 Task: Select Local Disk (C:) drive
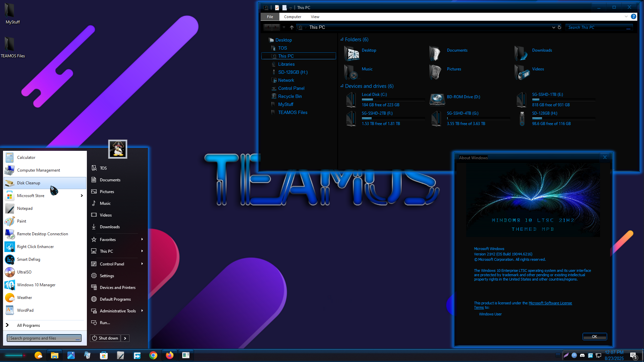384,100
